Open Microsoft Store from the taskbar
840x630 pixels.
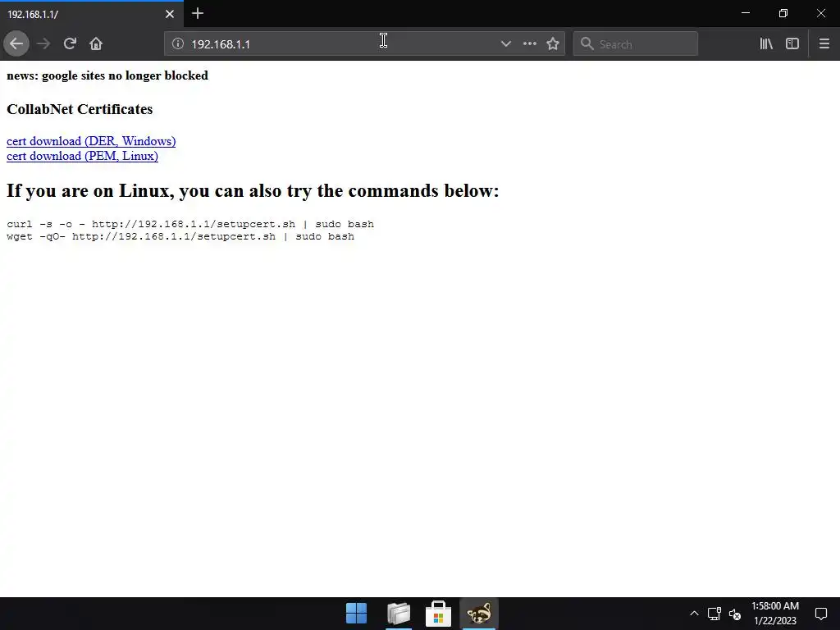pyautogui.click(x=438, y=614)
